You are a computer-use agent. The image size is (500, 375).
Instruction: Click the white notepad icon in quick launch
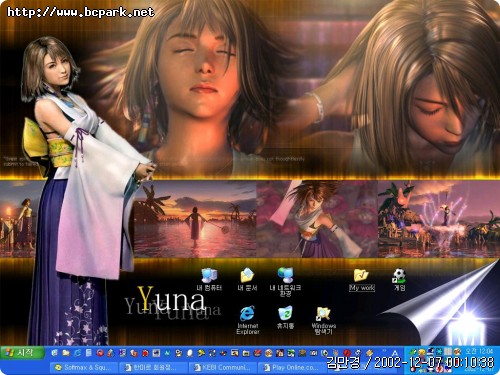(88, 353)
